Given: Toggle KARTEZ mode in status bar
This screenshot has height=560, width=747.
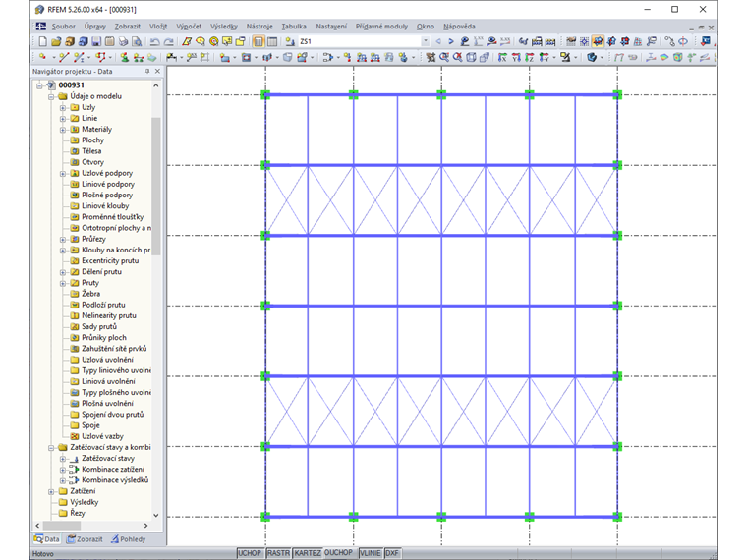Looking at the screenshot, I should 308,553.
